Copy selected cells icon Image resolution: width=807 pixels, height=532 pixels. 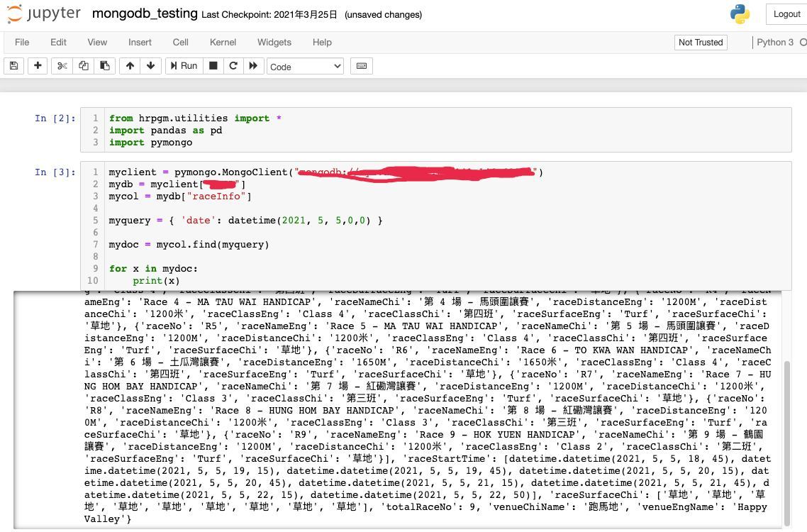click(84, 66)
